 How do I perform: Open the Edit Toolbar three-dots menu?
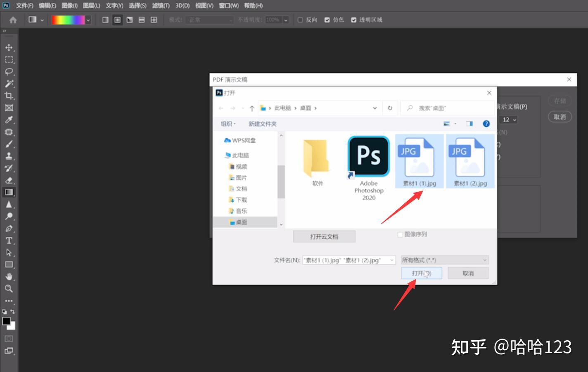9,301
